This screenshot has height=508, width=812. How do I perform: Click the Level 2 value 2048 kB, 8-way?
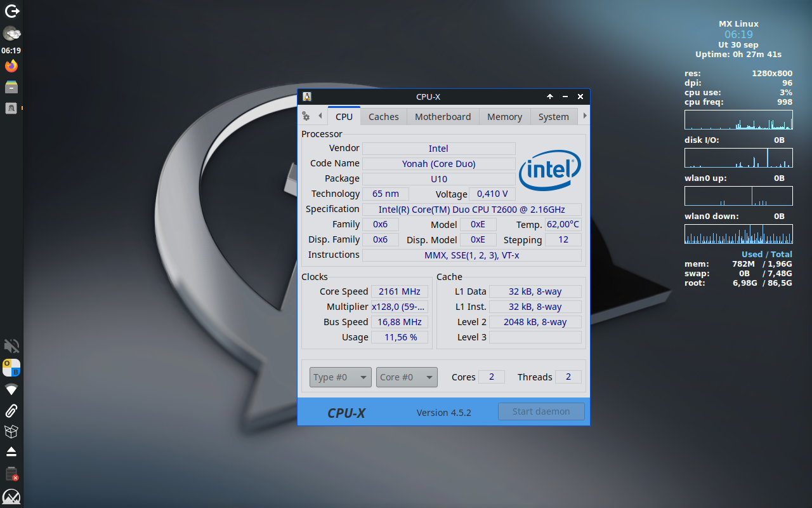[535, 322]
